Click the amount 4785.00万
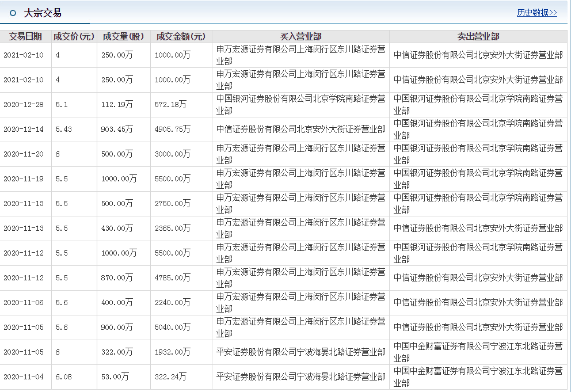 173,278
